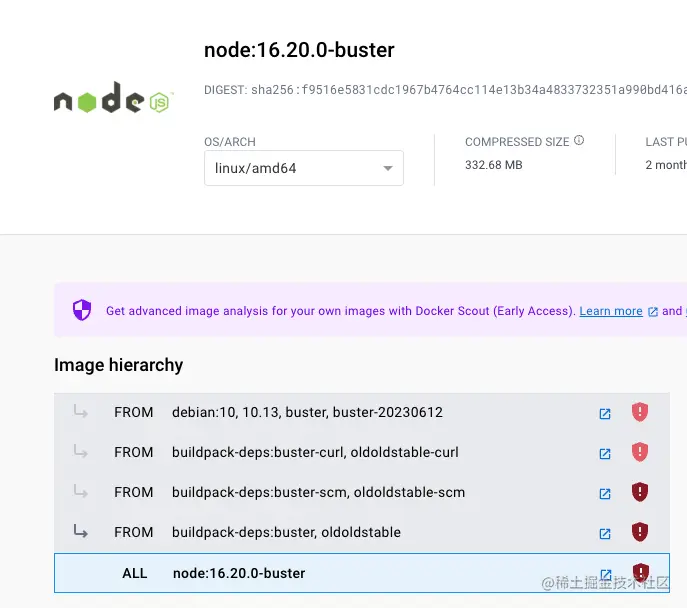Open external link for buildpack-deps:buster-scm row
687x608 pixels.
coord(605,494)
